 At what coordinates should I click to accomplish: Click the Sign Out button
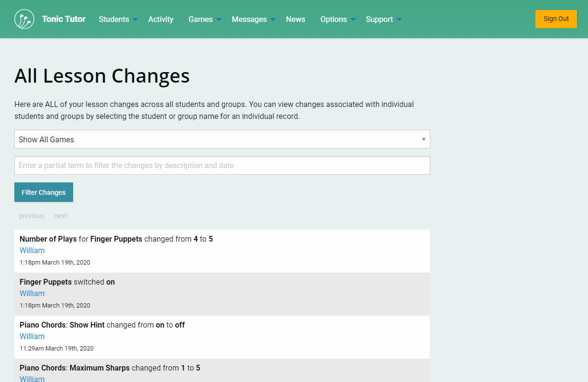click(x=556, y=19)
